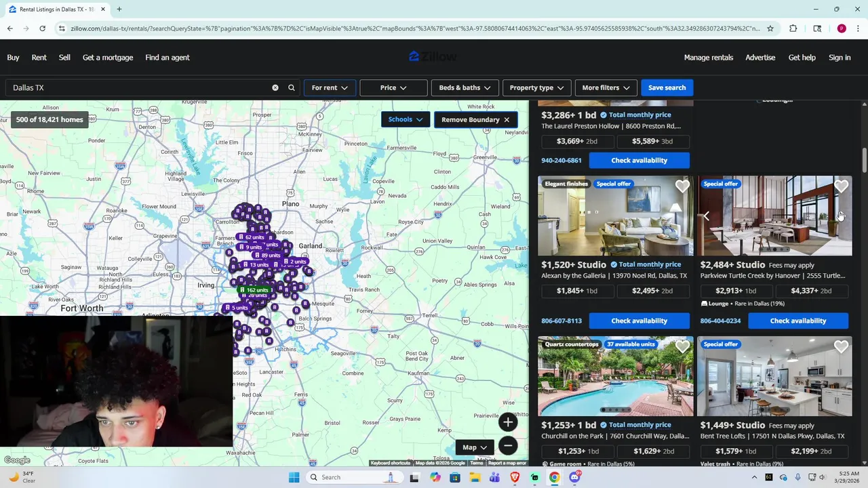The height and width of the screenshot is (488, 868).
Task: Open the Rent menu
Action: [x=39, y=58]
